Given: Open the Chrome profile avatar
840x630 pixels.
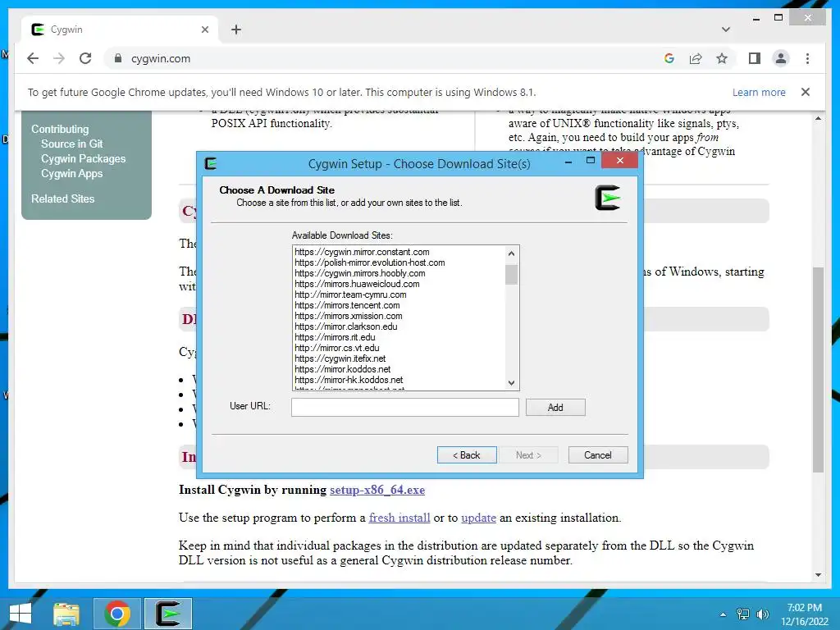Looking at the screenshot, I should point(781,58).
